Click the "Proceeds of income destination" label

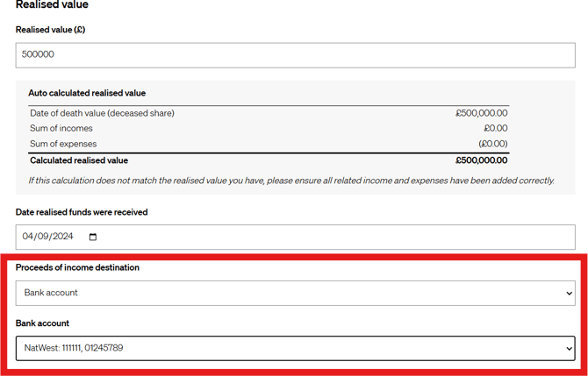(x=77, y=267)
